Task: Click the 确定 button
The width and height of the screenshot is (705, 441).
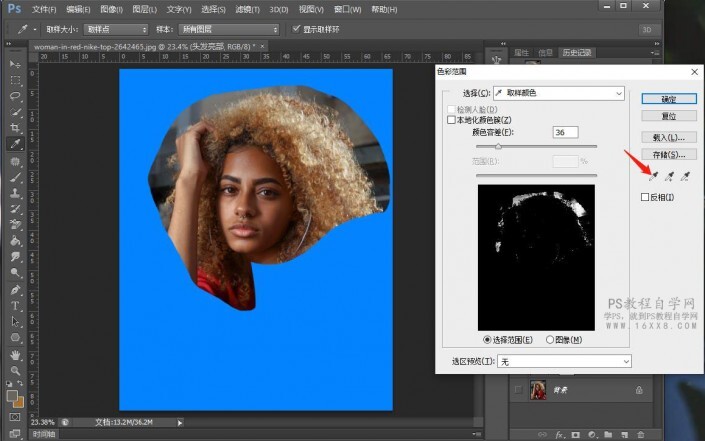Action: click(x=668, y=99)
